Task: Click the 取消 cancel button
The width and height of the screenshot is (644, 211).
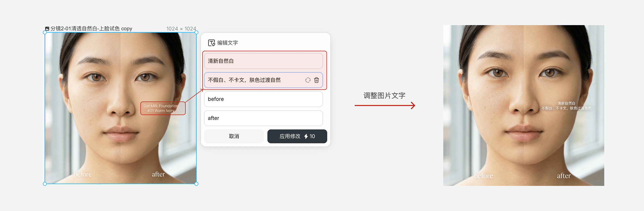Action: (234, 136)
